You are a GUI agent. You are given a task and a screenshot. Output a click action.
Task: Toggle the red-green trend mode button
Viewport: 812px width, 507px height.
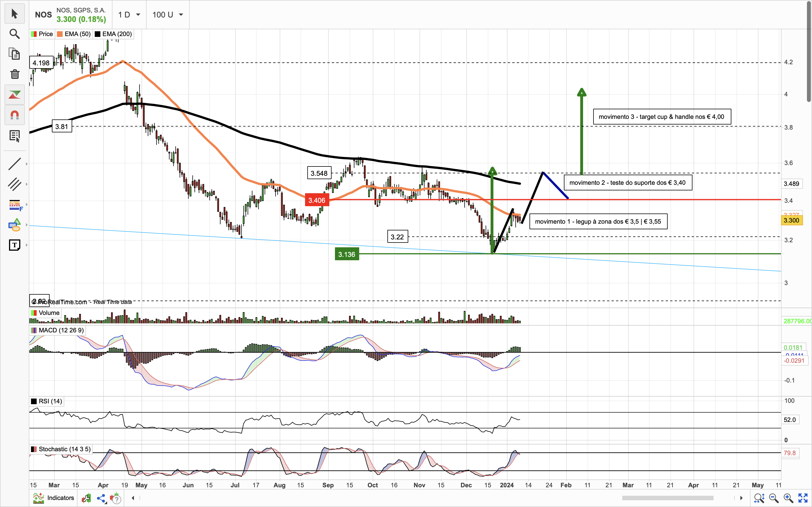(14, 95)
